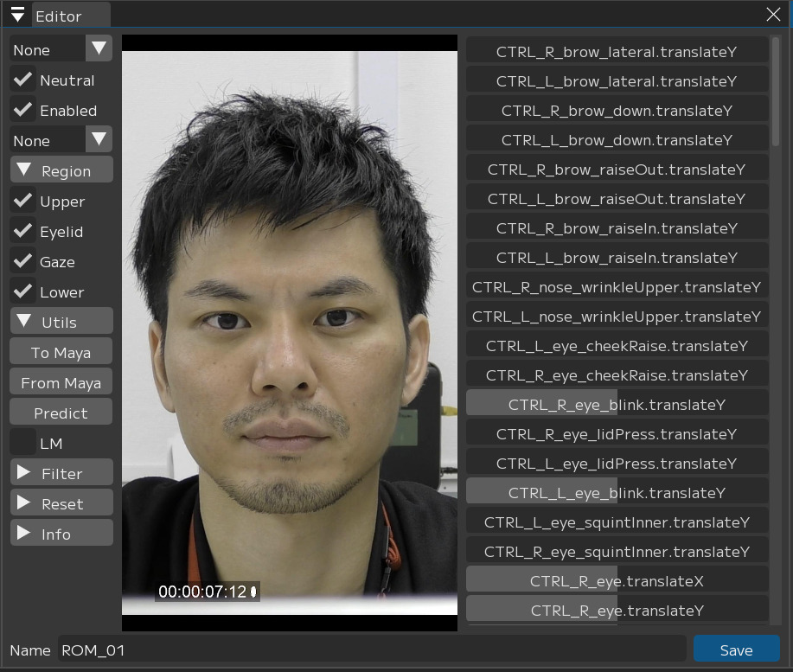This screenshot has width=793, height=672.
Task: Open the first None dropdown at top
Action: tap(61, 49)
